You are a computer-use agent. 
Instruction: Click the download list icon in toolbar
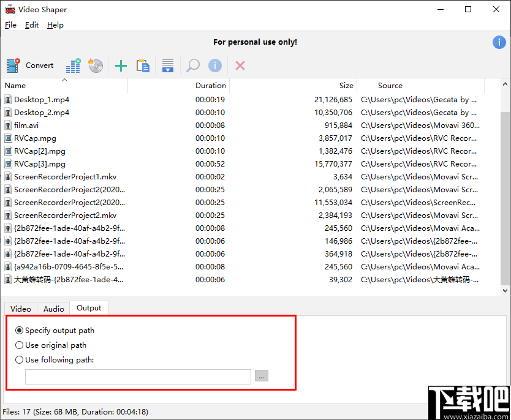168,66
